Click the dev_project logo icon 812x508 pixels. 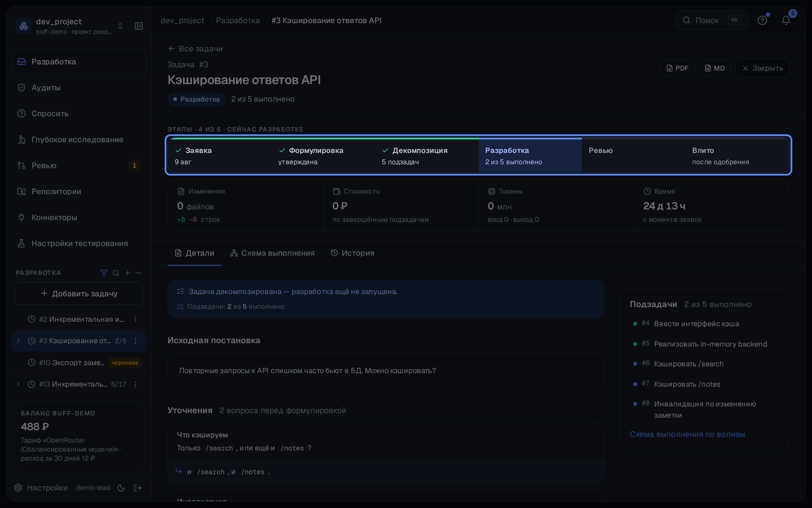pos(24,26)
